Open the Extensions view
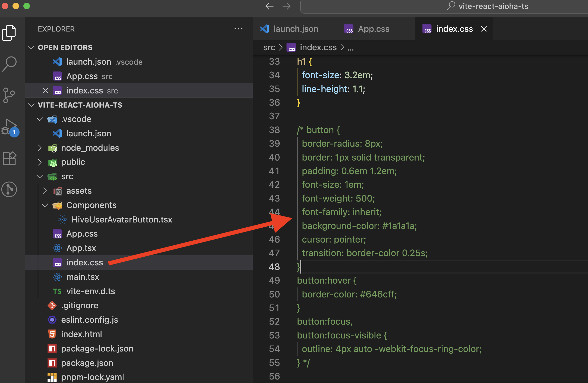588x383 pixels. 9,158
